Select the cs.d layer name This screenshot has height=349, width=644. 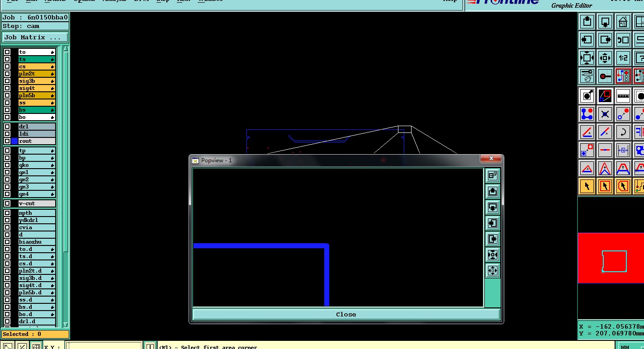pos(37,264)
